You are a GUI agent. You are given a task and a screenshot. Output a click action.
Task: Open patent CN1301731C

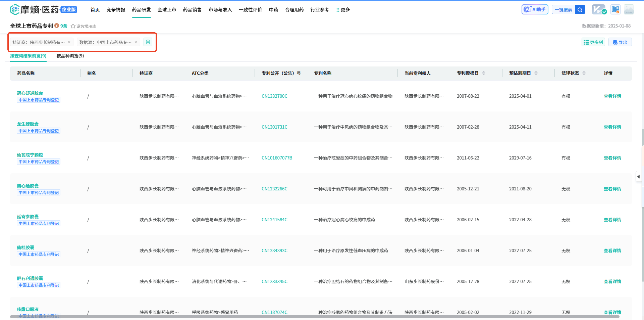pos(274,127)
